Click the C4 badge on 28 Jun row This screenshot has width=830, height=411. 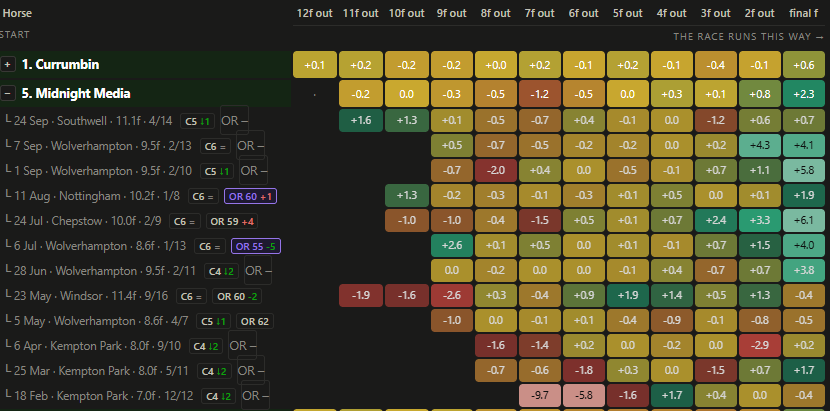tap(223, 272)
